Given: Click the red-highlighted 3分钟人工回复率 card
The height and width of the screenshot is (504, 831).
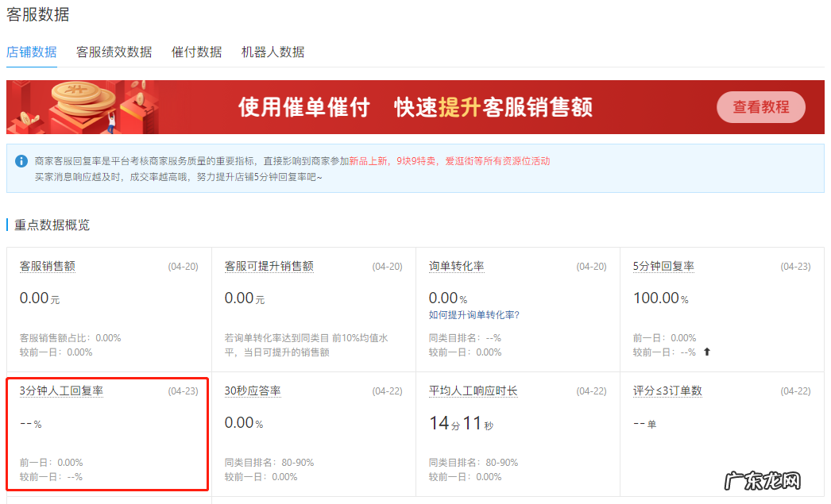Looking at the screenshot, I should point(107,434).
